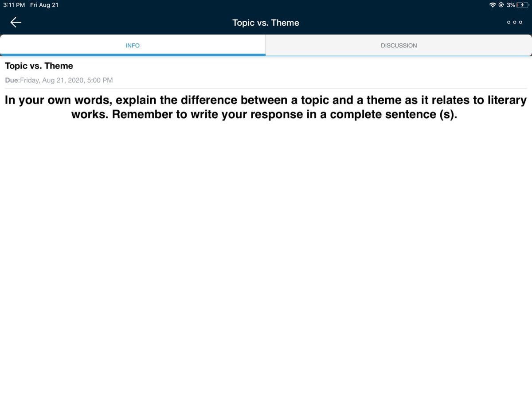The image size is (532, 399).
Task: Go back using the left arrow icon
Action: point(16,22)
